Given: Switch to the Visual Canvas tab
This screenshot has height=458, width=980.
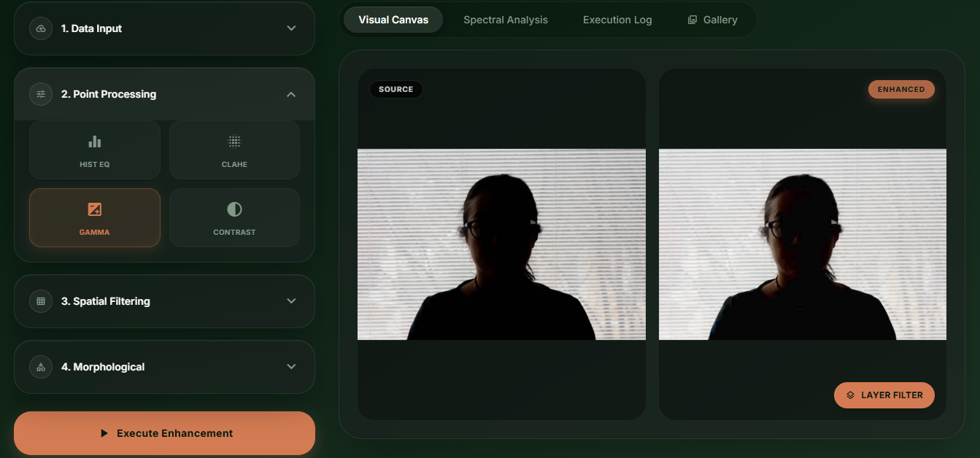Looking at the screenshot, I should click(x=393, y=20).
